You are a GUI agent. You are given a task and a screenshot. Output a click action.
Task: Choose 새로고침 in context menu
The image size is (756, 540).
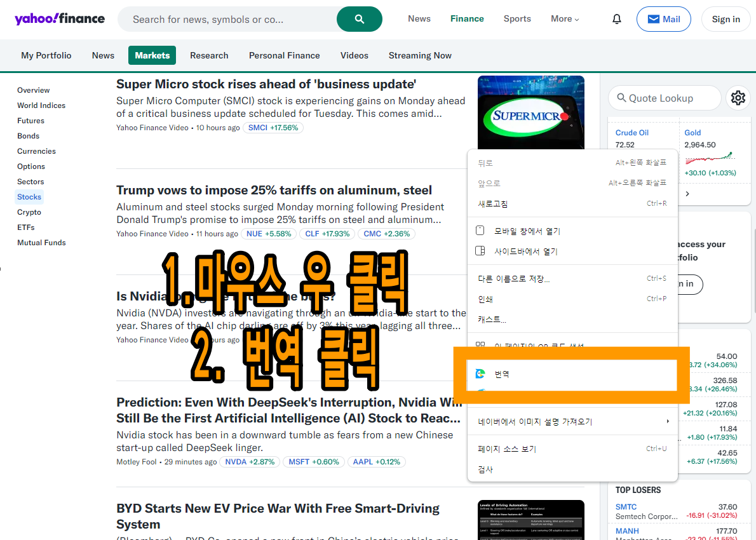(572, 203)
